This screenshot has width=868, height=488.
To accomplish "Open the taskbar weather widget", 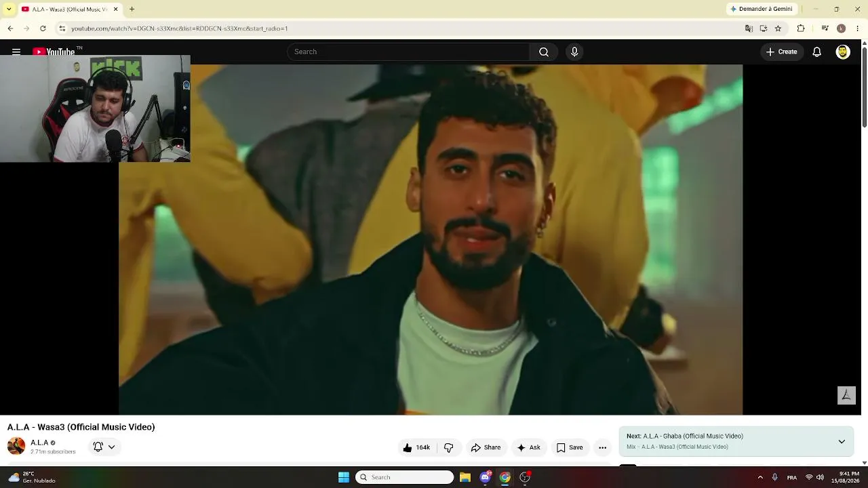I will coord(33,477).
